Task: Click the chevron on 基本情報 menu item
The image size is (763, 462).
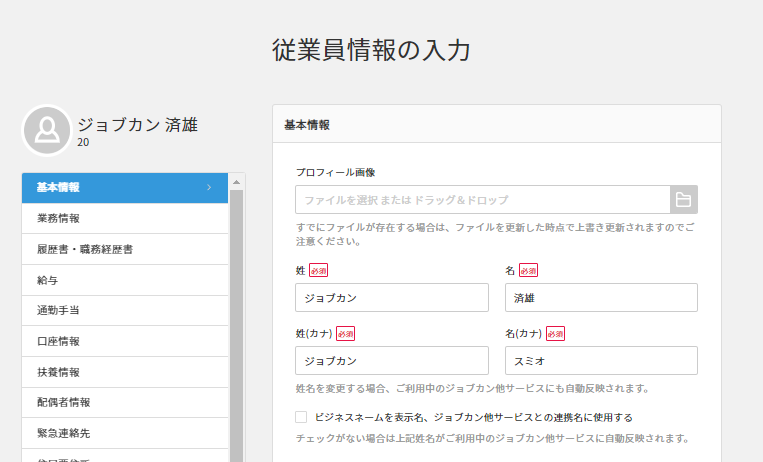Action: pyautogui.click(x=209, y=187)
